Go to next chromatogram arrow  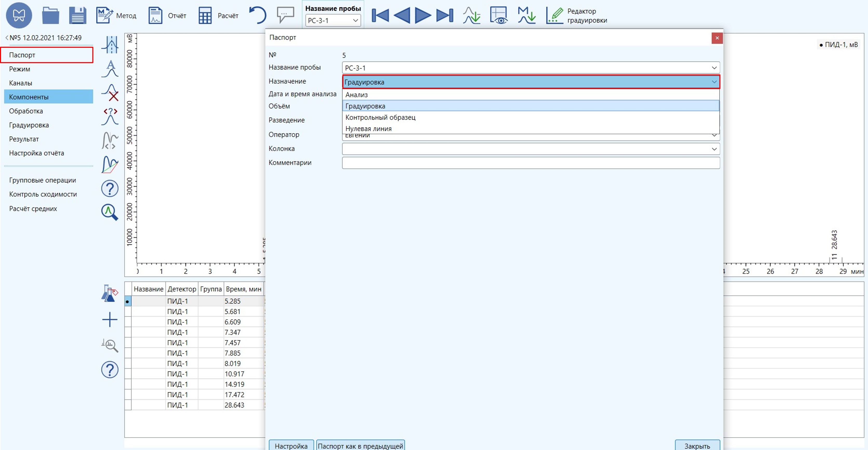point(422,16)
